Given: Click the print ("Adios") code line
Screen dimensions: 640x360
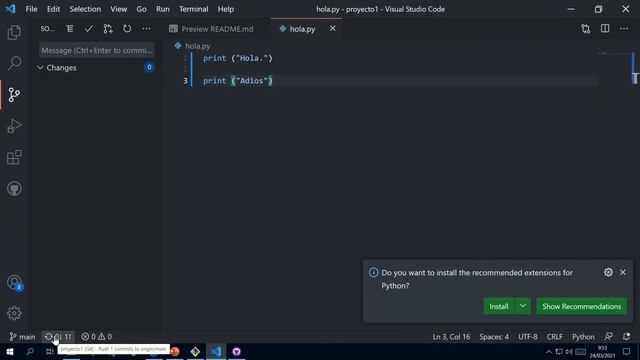Looking at the screenshot, I should tap(238, 81).
